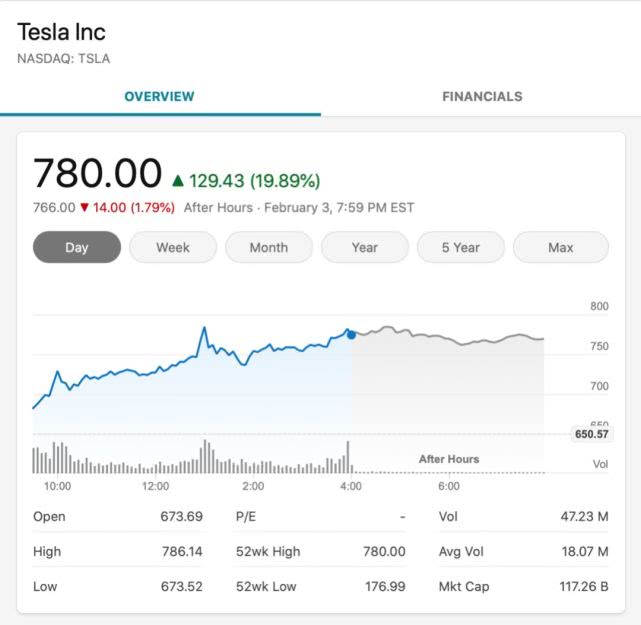Show the Month chart range
641x625 pixels.
pyautogui.click(x=269, y=248)
